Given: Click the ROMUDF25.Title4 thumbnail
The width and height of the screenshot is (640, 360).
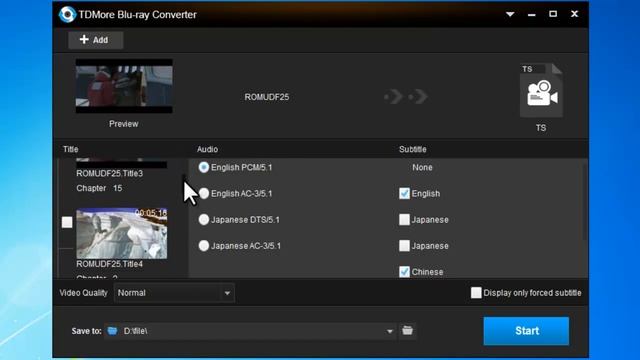Looking at the screenshot, I should pyautogui.click(x=122, y=233).
